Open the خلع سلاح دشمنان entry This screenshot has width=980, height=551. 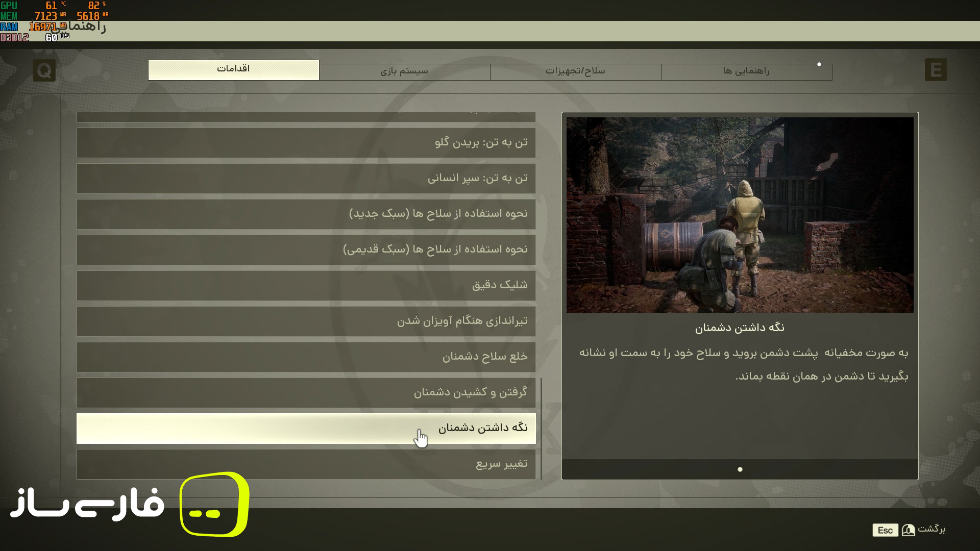pyautogui.click(x=306, y=357)
